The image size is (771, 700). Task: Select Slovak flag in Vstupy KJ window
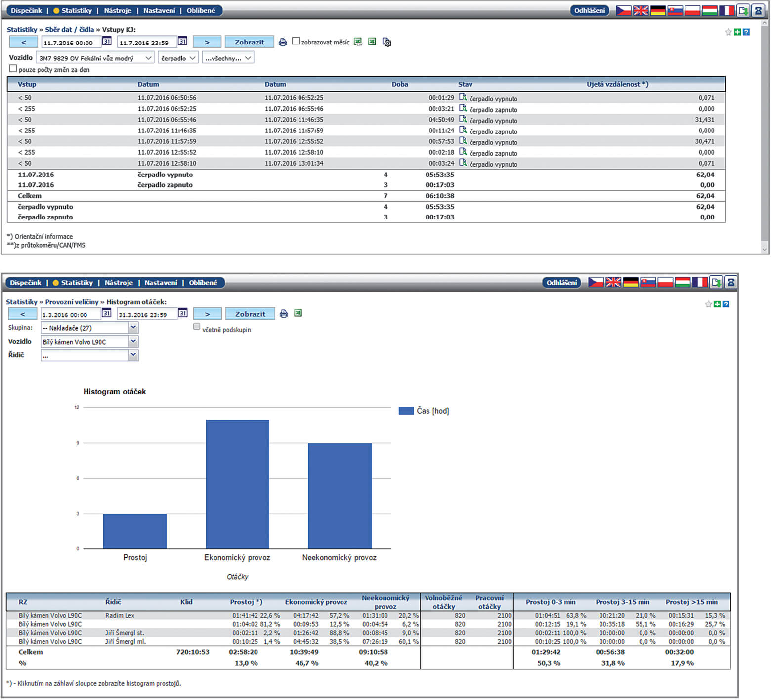pyautogui.click(x=675, y=10)
